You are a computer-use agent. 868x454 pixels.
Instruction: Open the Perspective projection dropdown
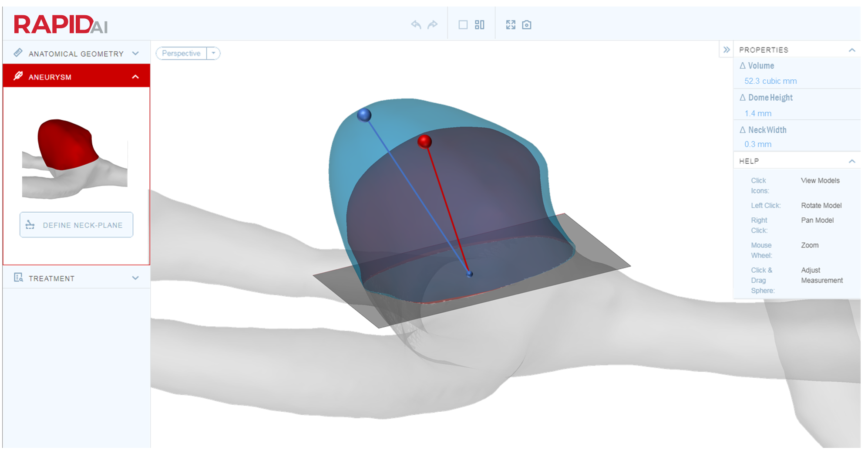coord(213,53)
